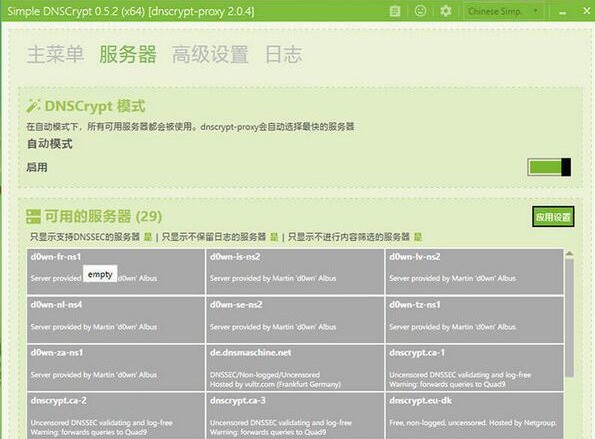
Task: Pick the d0wn-tz-ns1 server tile
Action: [474, 320]
